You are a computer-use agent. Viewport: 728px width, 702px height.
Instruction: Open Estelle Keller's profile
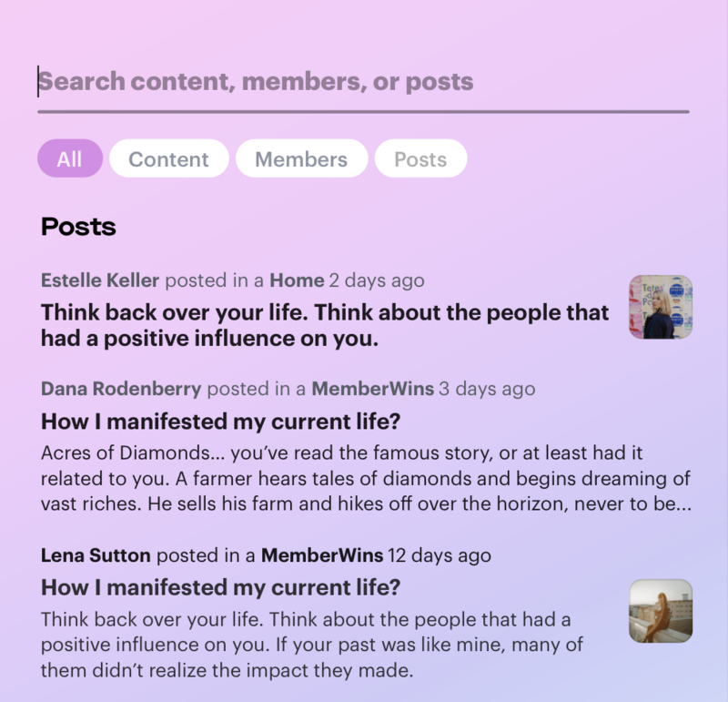click(x=100, y=280)
